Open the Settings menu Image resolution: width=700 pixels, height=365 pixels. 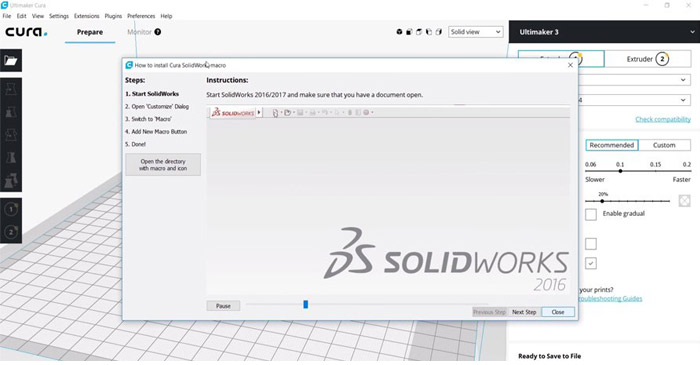pos(59,16)
